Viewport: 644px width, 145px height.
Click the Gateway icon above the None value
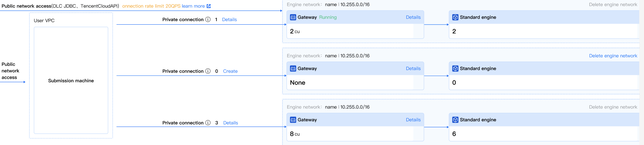tap(293, 69)
